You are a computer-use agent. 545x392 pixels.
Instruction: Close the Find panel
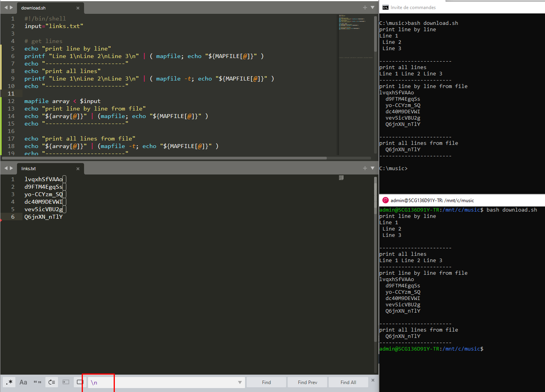point(373,380)
